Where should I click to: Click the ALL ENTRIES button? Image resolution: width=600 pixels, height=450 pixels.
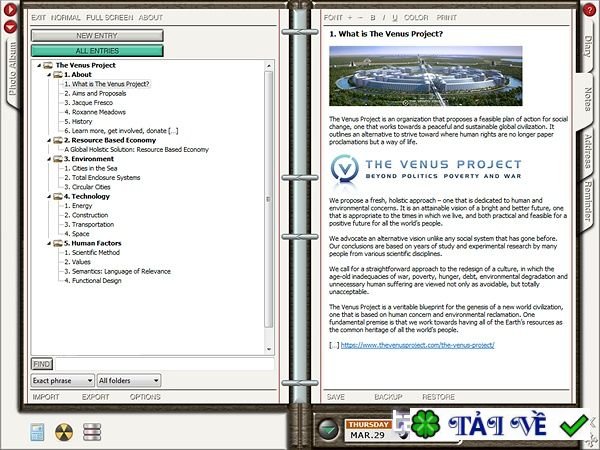(x=97, y=51)
